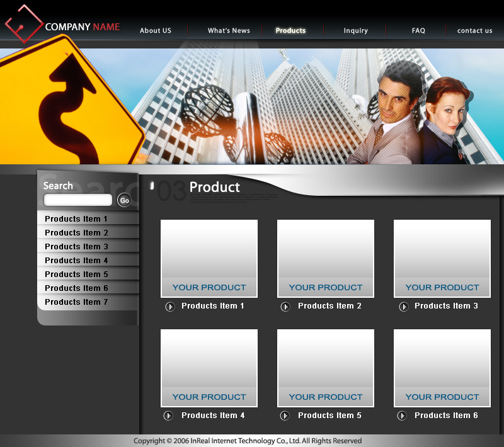Image resolution: width=504 pixels, height=447 pixels.
Task: Go to the What's News page
Action: [x=229, y=31]
